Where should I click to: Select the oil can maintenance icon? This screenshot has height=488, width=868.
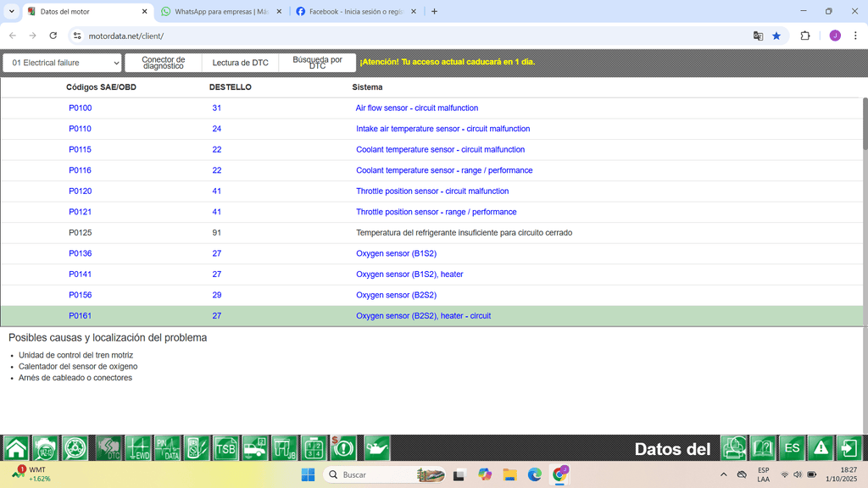[376, 448]
